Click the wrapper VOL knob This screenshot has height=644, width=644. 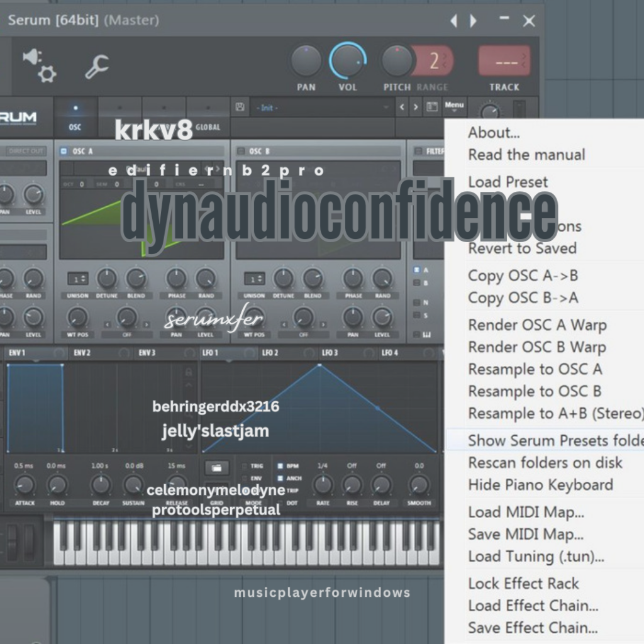point(347,61)
